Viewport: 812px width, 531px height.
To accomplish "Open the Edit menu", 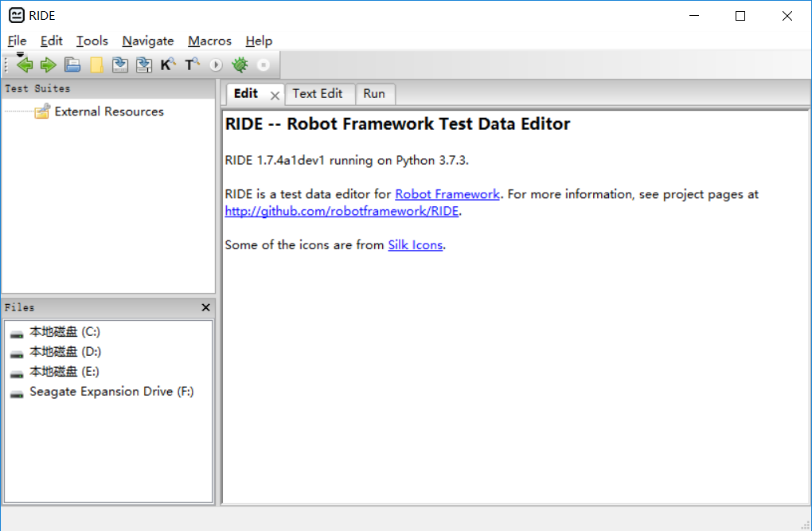I will click(x=51, y=41).
